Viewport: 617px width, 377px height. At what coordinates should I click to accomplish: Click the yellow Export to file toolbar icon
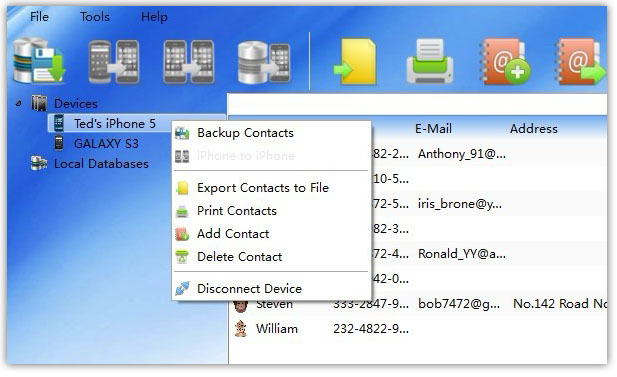point(355,61)
